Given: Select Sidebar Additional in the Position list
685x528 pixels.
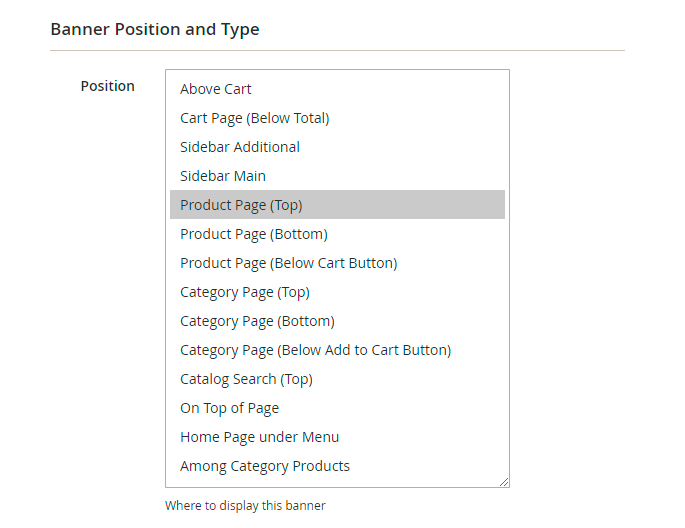Looking at the screenshot, I should [x=240, y=147].
